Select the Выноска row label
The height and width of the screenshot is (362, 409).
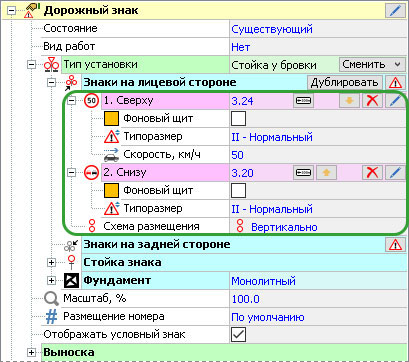point(69,352)
